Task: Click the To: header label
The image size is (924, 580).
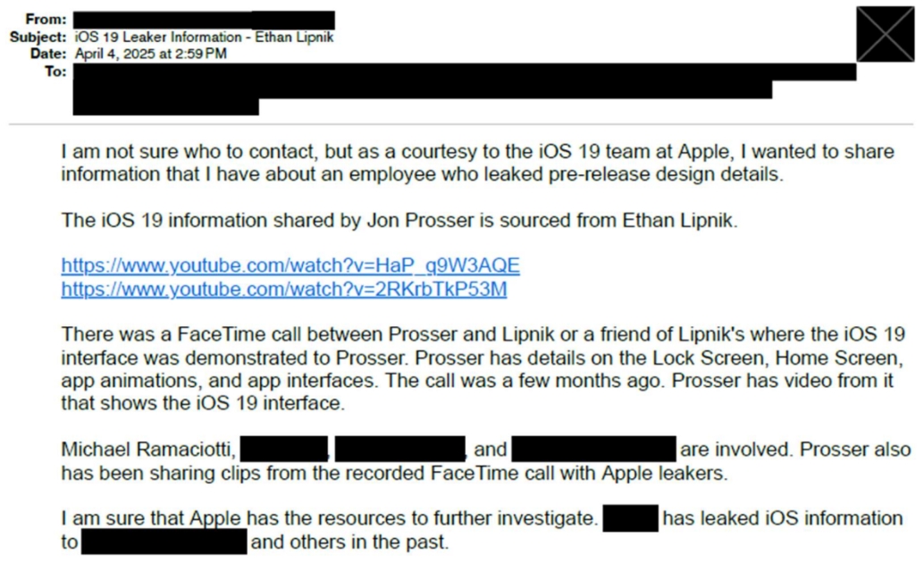Action: (56, 71)
